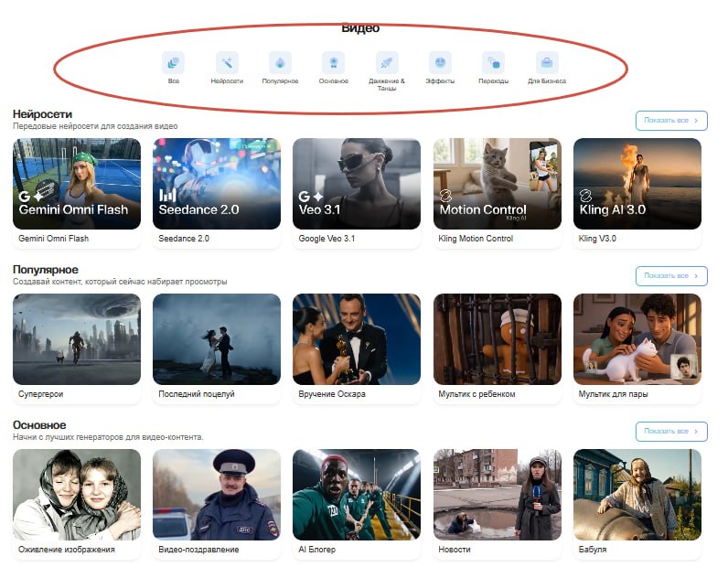Open the Нейросети magic wand icon
The width and height of the screenshot is (728, 567).
227,63
